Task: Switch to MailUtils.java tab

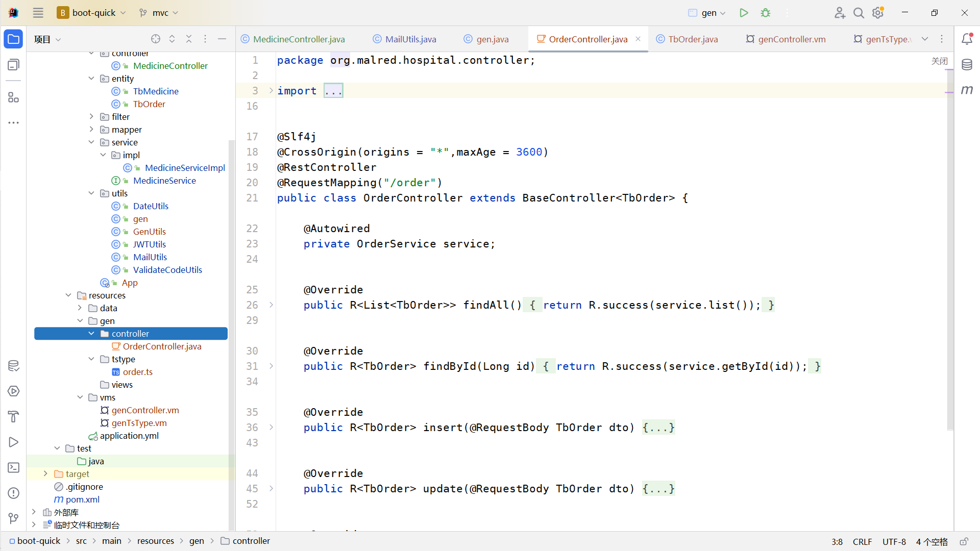Action: pyautogui.click(x=404, y=39)
